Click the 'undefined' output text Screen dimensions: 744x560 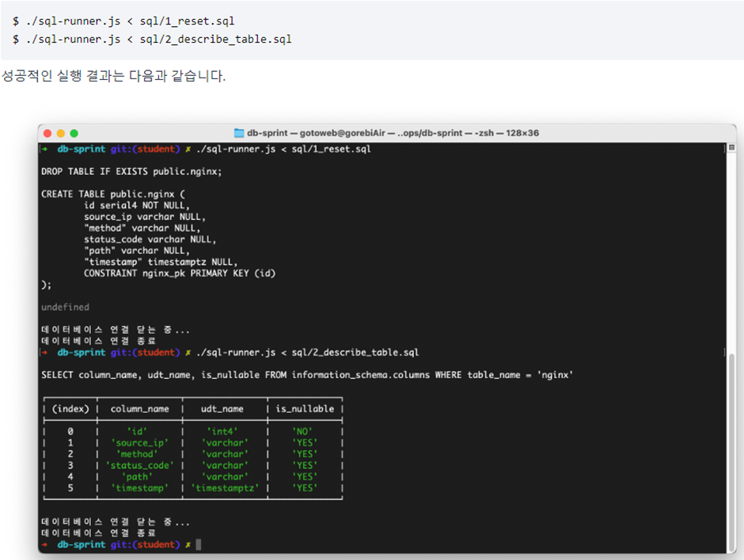(x=65, y=307)
